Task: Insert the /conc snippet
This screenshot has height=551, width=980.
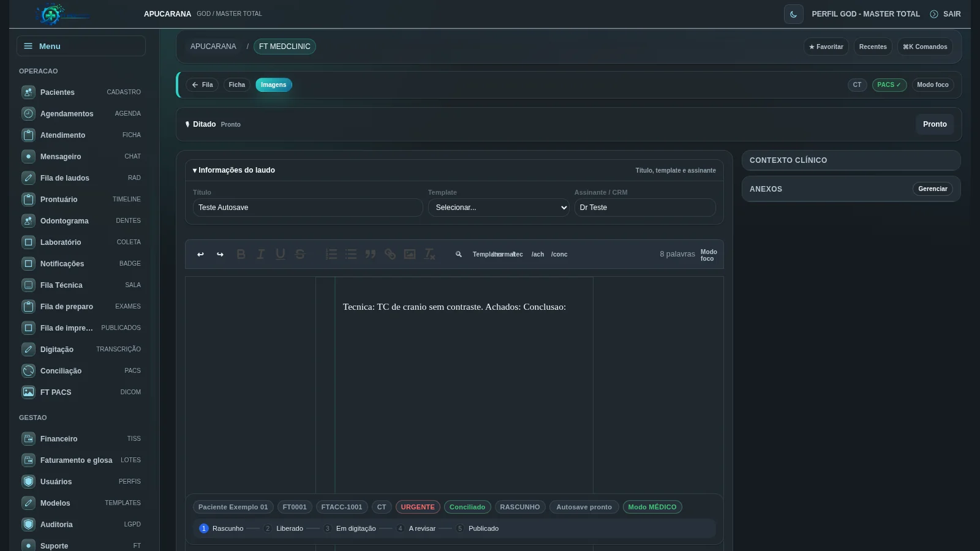Action: [559, 255]
